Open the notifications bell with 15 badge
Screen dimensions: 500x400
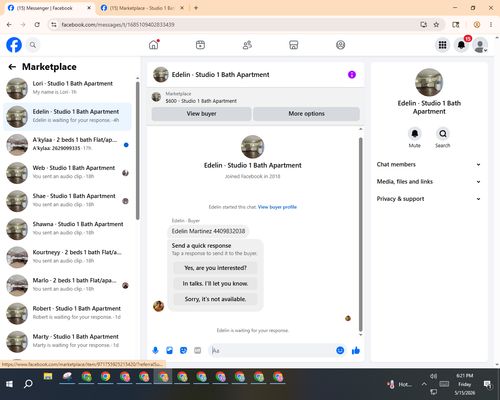[x=461, y=45]
